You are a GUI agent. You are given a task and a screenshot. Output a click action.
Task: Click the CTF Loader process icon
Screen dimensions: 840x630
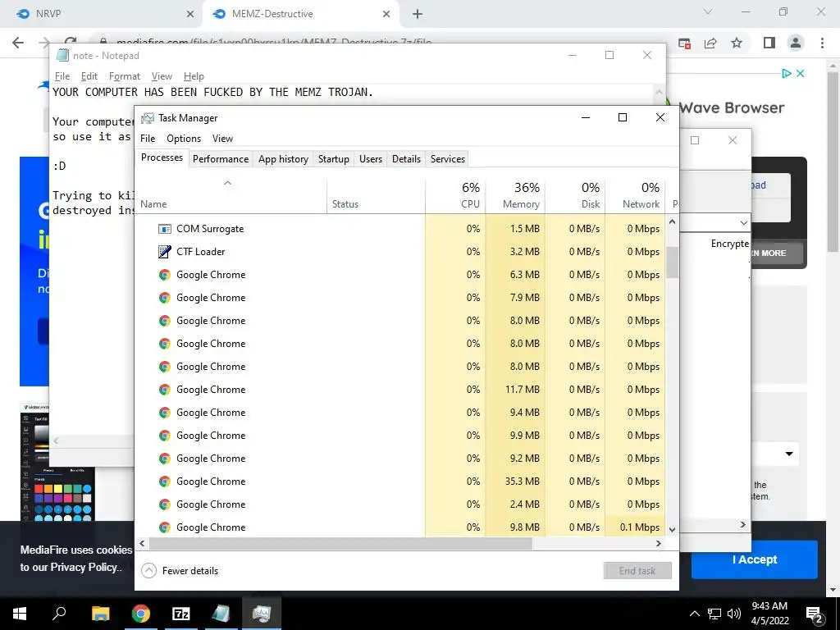164,252
